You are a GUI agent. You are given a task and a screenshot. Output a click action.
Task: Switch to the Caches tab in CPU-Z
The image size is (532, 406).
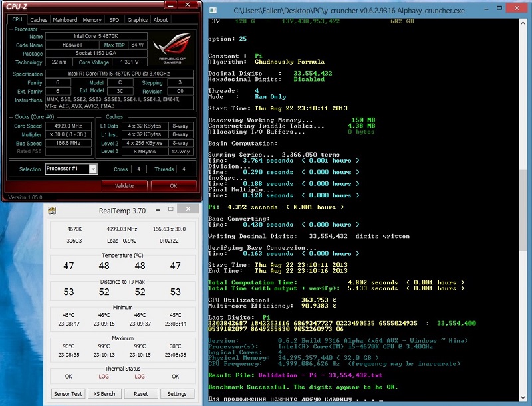(39, 20)
